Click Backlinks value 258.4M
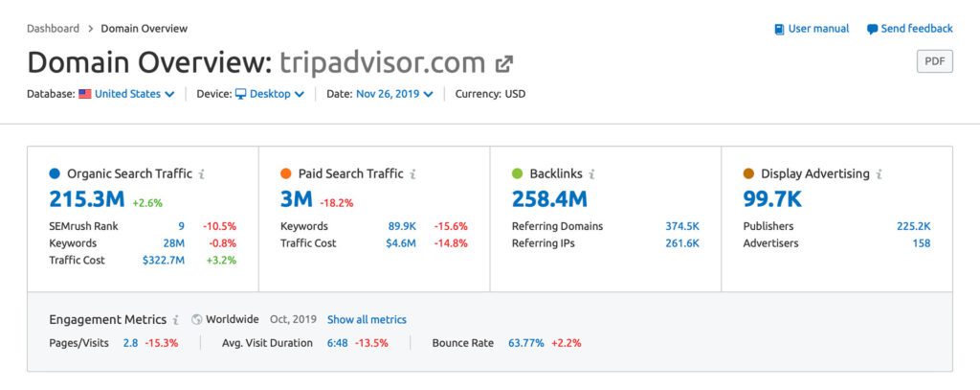980x390 pixels. tap(549, 199)
